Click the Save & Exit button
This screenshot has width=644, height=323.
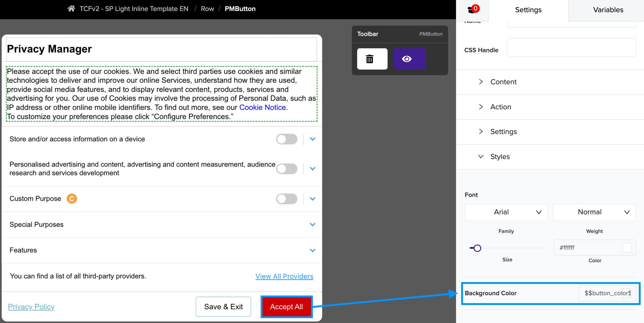tap(223, 307)
